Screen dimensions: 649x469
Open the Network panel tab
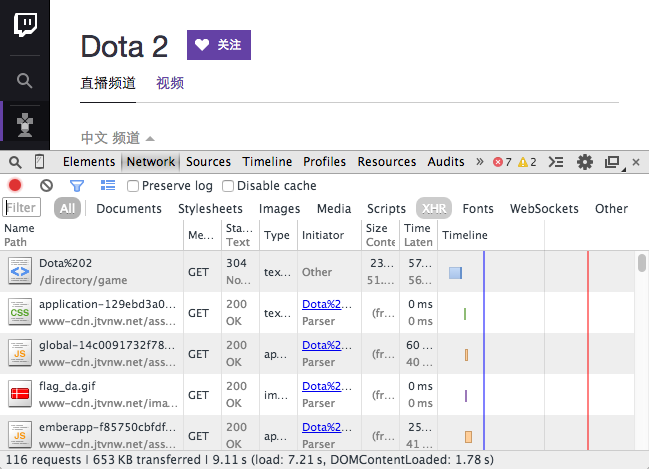pos(151,162)
